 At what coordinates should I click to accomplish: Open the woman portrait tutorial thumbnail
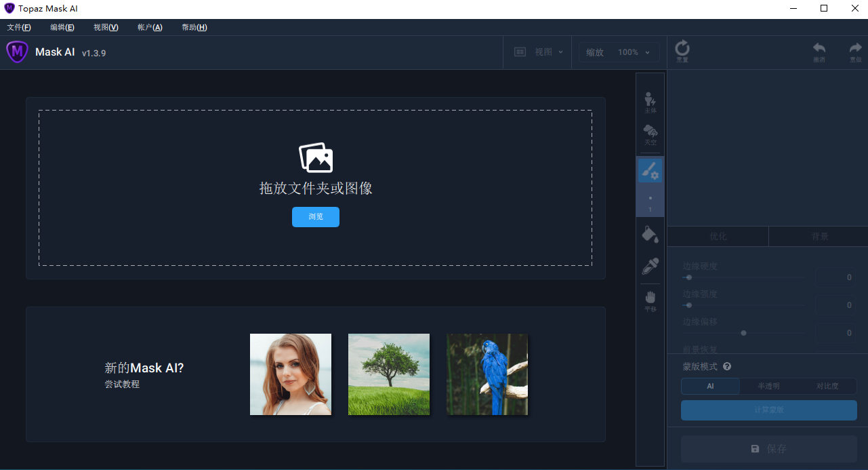tap(291, 374)
